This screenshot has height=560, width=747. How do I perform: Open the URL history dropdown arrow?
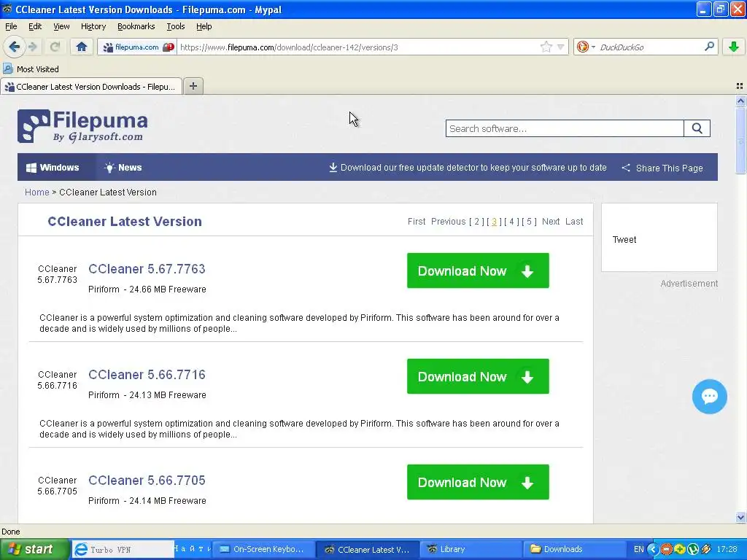coord(561,47)
